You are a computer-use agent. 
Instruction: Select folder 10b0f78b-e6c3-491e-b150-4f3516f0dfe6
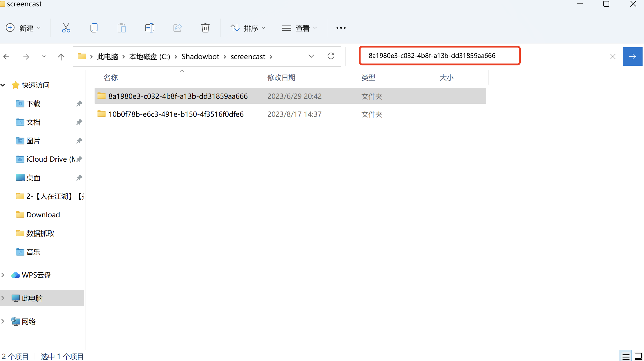(x=176, y=114)
